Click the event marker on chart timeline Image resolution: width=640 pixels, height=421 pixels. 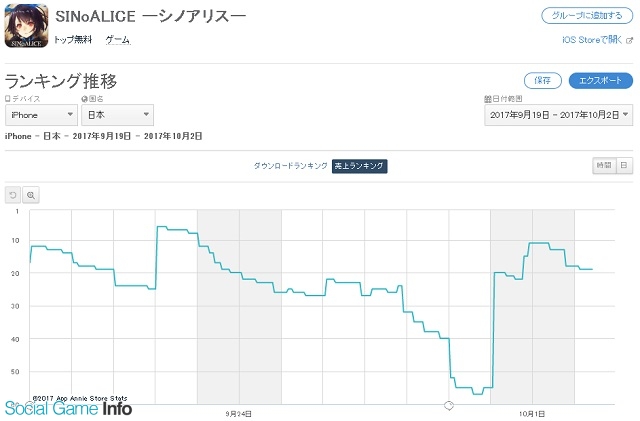[449, 405]
